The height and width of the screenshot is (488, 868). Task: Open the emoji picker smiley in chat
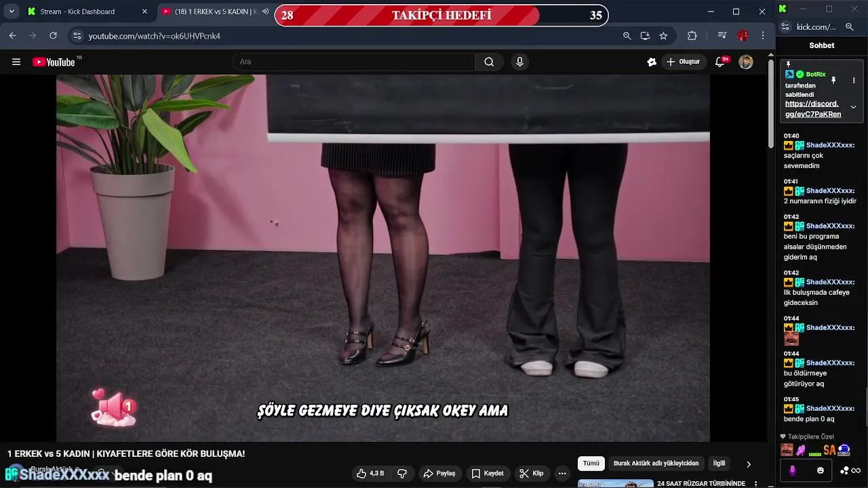pyautogui.click(x=820, y=470)
